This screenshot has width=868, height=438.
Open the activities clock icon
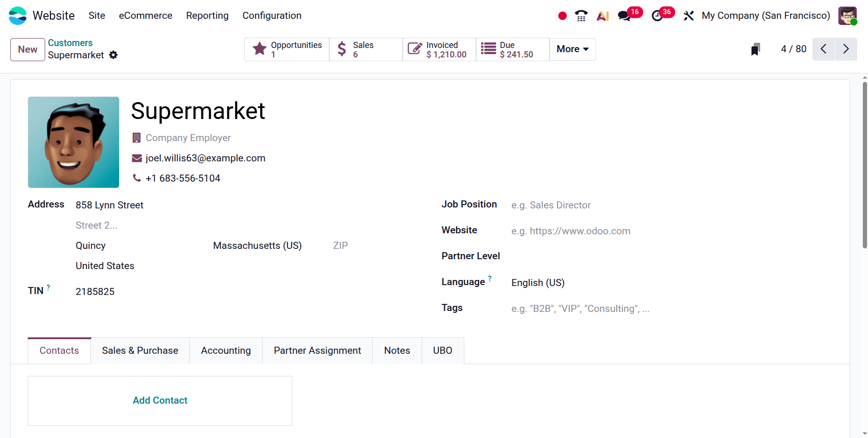657,16
